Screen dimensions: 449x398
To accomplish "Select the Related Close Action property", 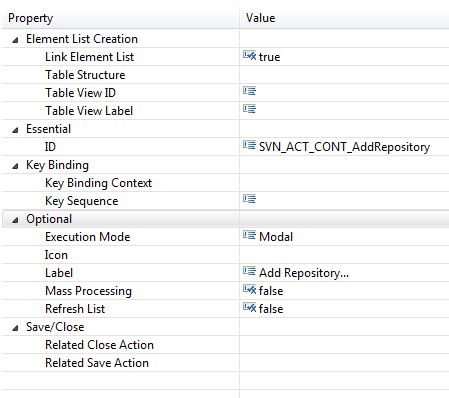I will pyautogui.click(x=99, y=345).
